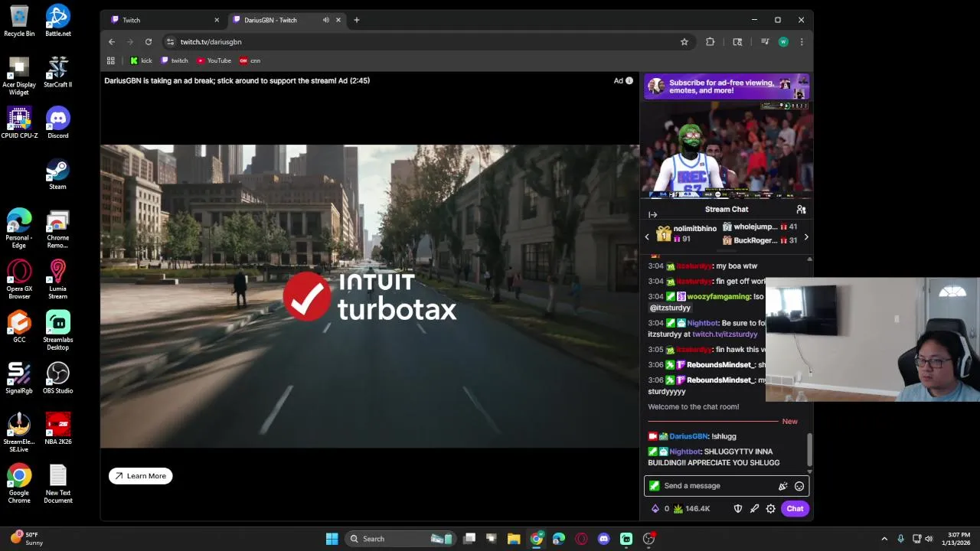Image resolution: width=980 pixels, height=551 pixels.
Task: Switch to the first Twitch tab
Action: 164,20
